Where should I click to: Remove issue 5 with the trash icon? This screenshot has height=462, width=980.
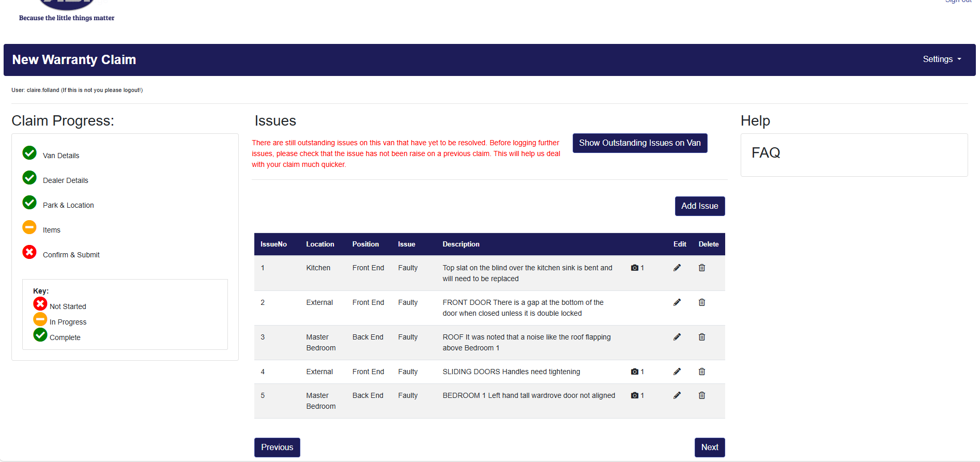point(701,395)
